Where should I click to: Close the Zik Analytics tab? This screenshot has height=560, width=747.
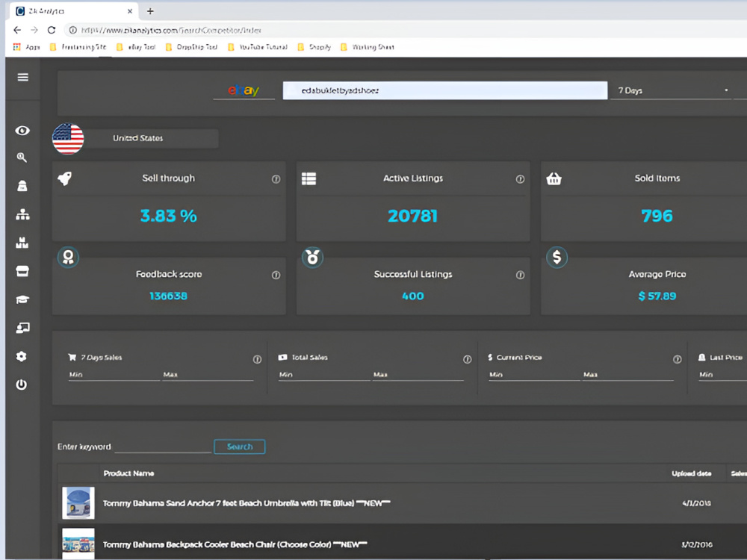129,11
